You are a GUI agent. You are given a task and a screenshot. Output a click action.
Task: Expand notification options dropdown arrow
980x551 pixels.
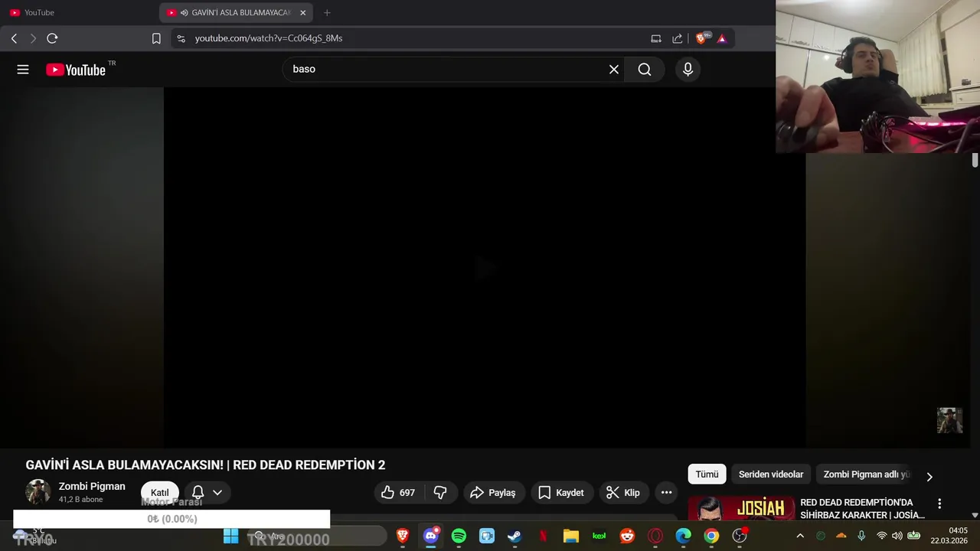[x=217, y=493]
